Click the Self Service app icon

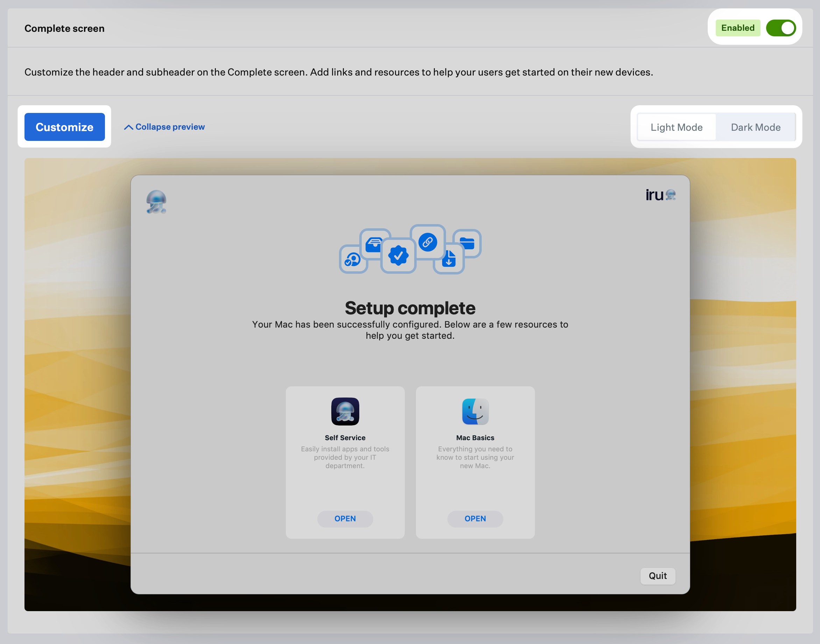[x=345, y=412]
